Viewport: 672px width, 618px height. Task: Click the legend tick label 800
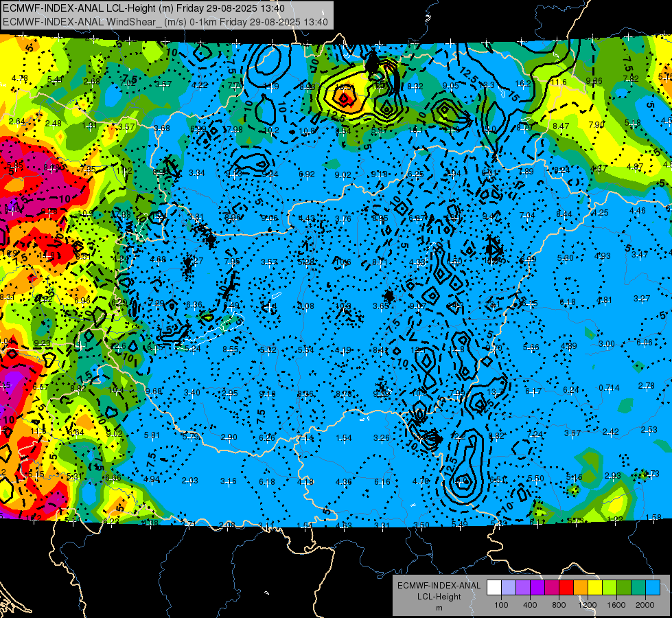point(559,605)
